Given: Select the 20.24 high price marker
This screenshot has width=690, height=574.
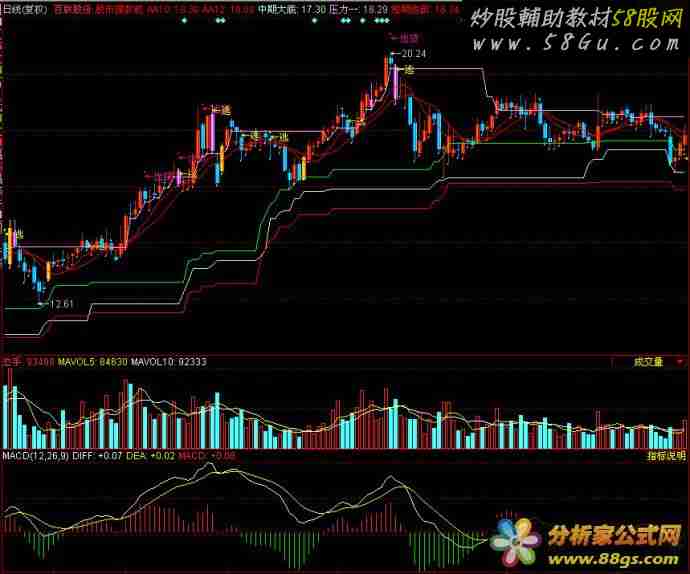Looking at the screenshot, I should click(x=414, y=54).
